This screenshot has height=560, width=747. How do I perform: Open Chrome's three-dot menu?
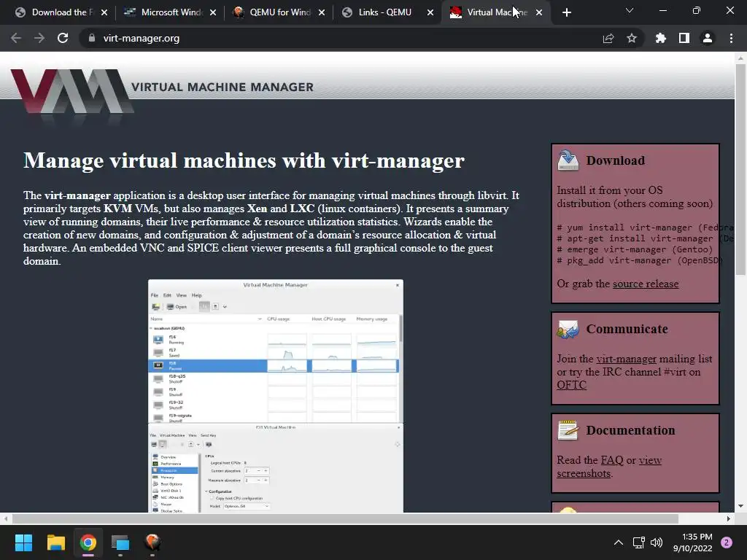tap(731, 38)
